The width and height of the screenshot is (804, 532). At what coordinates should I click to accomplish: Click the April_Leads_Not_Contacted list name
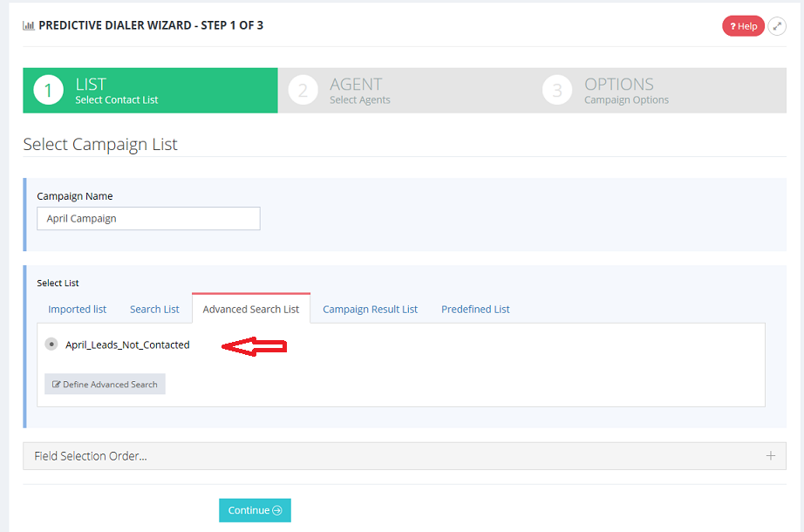(x=127, y=344)
